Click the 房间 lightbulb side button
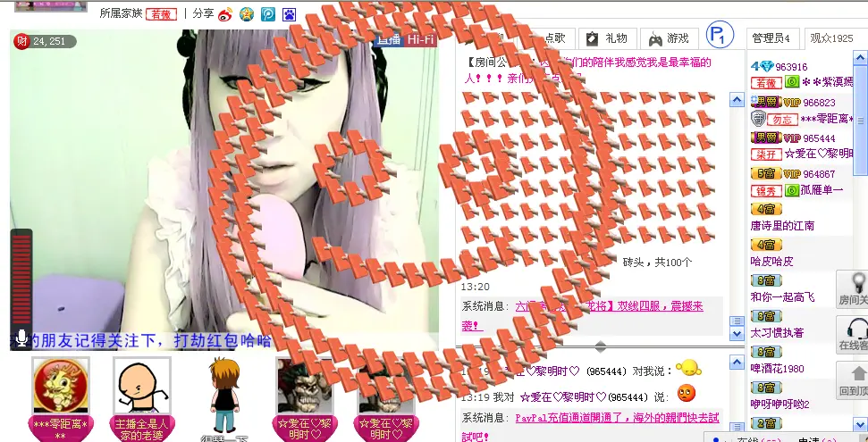The image size is (868, 442). coord(852,289)
